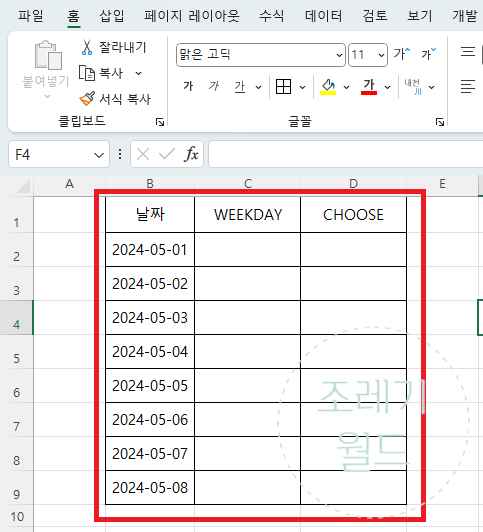
Task: Open the 수식 ribbon tab
Action: tap(271, 16)
